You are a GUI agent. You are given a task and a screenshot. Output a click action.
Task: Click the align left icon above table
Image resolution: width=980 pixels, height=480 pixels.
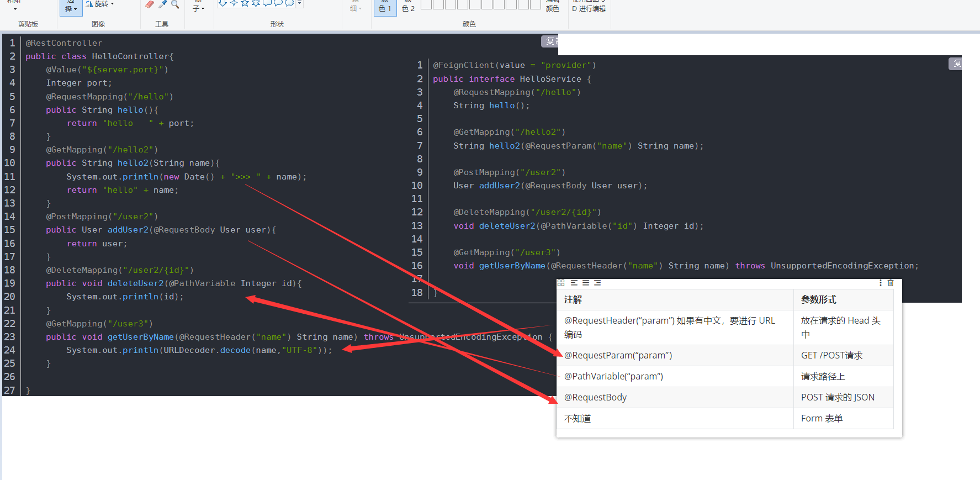[x=574, y=283]
